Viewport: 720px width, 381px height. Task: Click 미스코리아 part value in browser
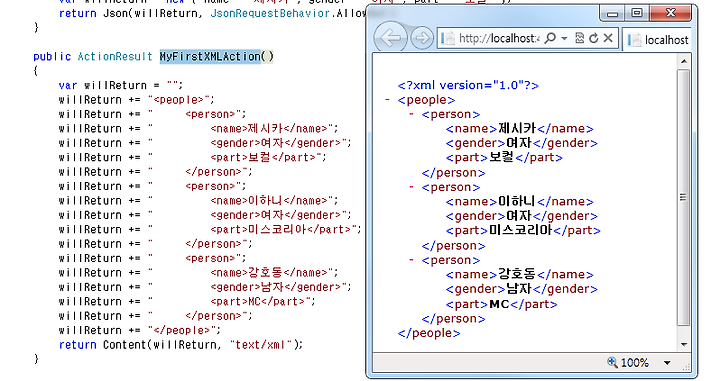pos(520,230)
